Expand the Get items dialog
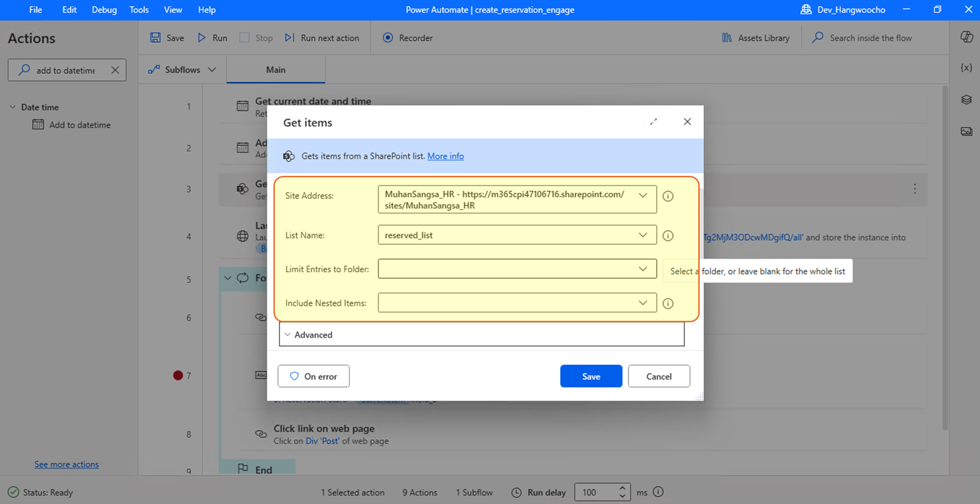The image size is (980, 504). coord(654,121)
